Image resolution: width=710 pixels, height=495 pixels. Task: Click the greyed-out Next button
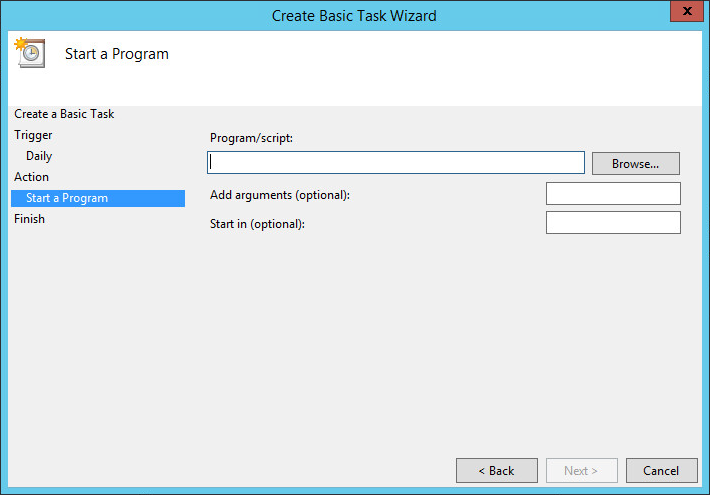(581, 470)
